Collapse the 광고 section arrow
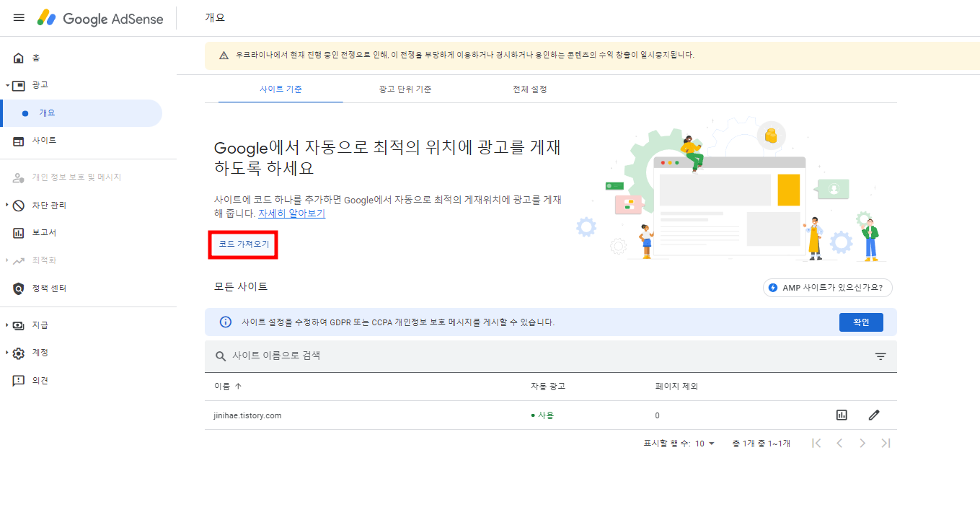Viewport: 980px width, 507px height. (x=7, y=85)
